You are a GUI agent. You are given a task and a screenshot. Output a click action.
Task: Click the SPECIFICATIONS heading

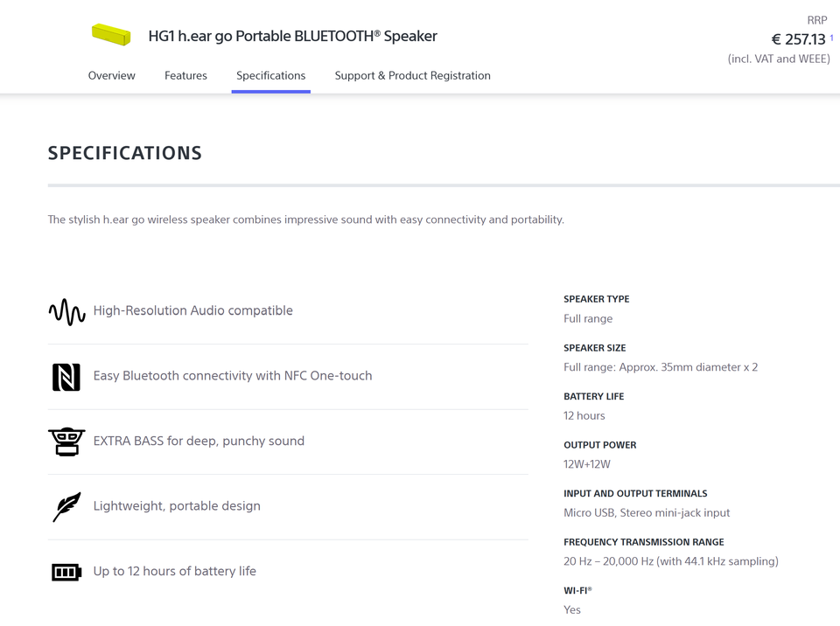pos(125,153)
